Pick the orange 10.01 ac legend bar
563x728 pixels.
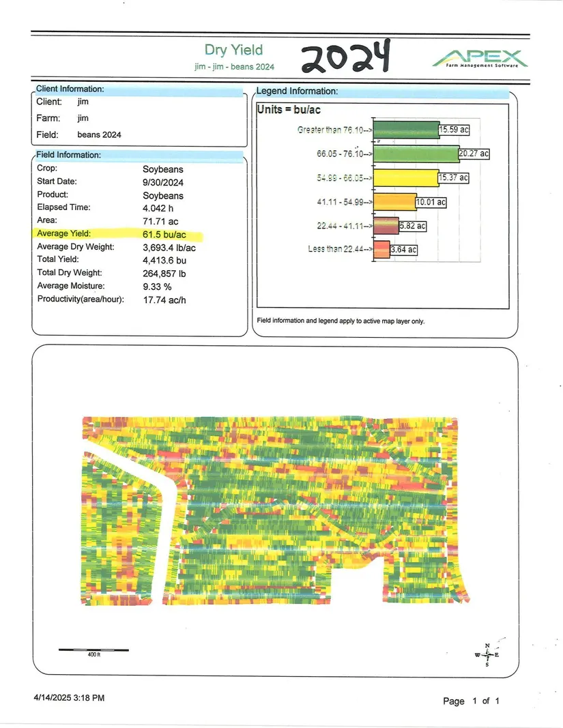(395, 202)
